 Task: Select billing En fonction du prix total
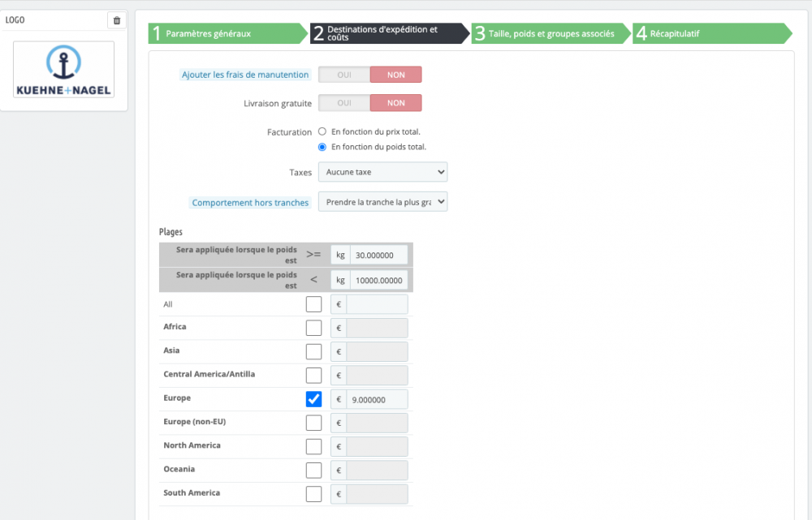322,131
